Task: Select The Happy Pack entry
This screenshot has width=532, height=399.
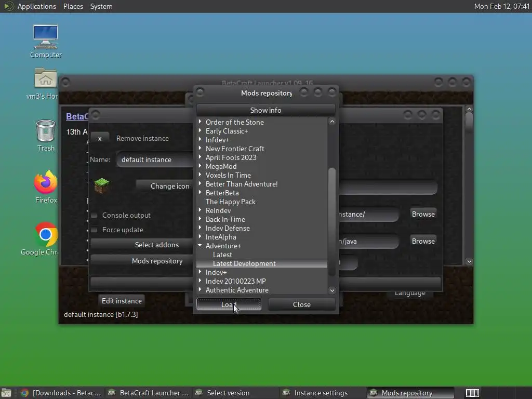Action: pos(230,202)
